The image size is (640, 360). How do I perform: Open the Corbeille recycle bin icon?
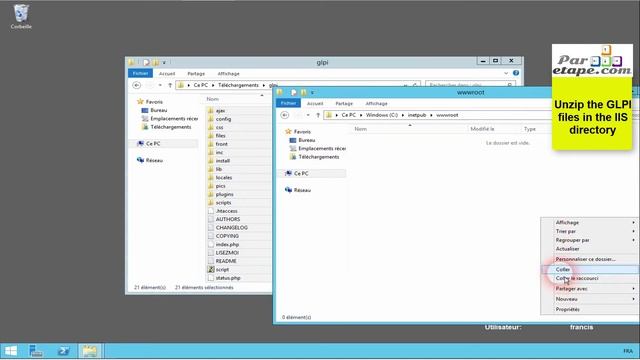[x=21, y=17]
